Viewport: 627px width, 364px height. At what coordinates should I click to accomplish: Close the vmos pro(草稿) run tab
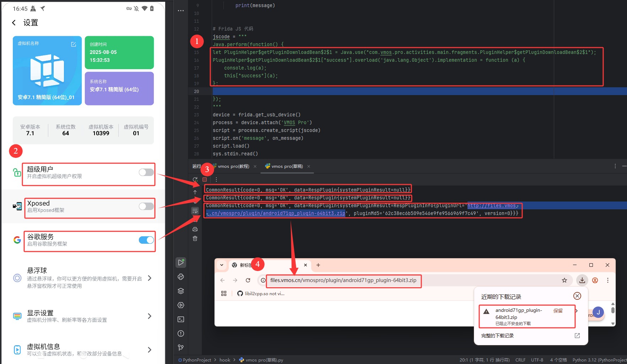point(309,166)
